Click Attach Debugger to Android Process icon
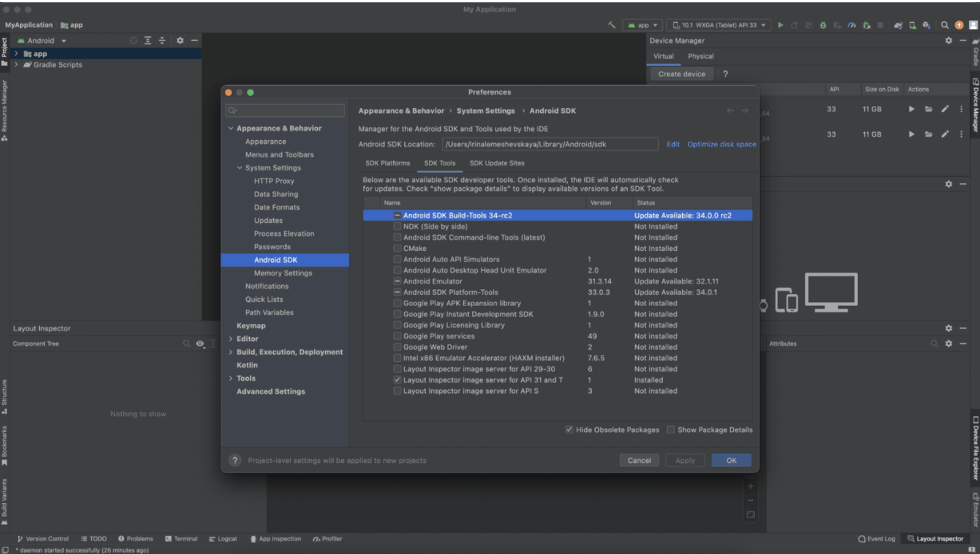 (x=867, y=25)
